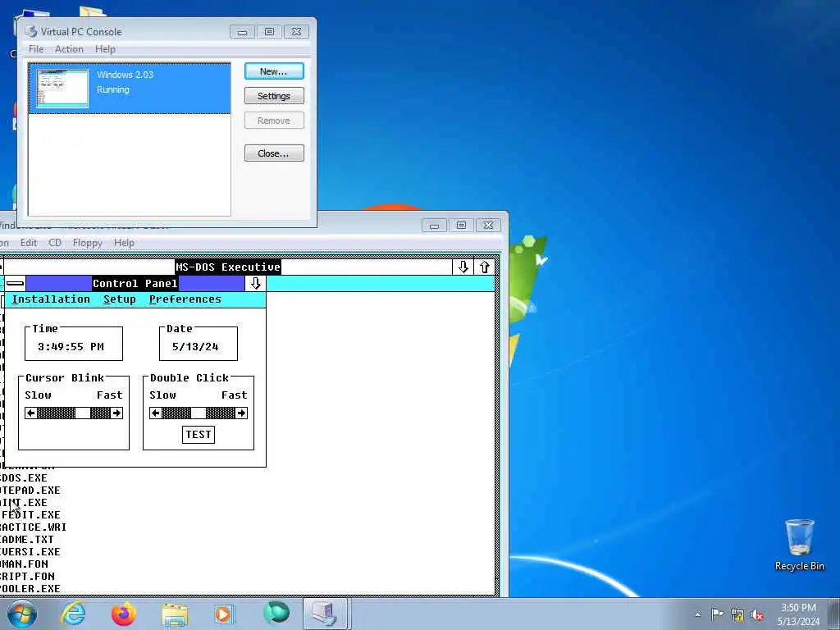Click the Action Center flag icon
840x630 pixels.
click(717, 614)
